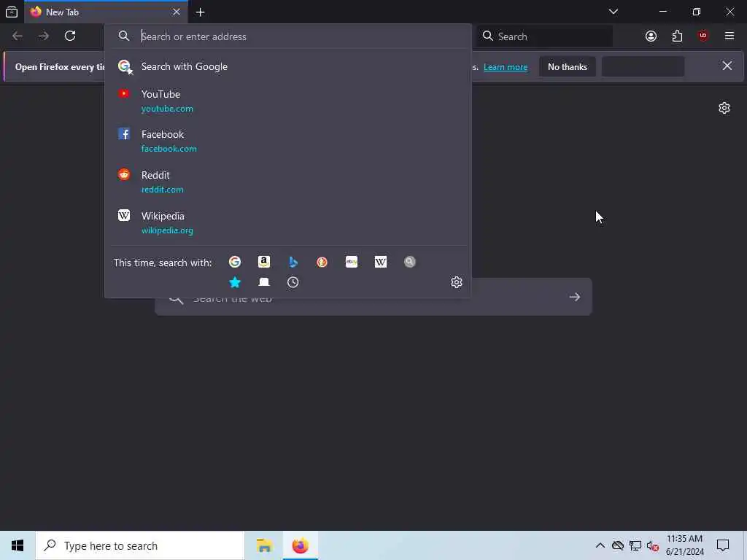The image size is (747, 560).
Task: Open search settings gear in dropdown
Action: click(457, 282)
